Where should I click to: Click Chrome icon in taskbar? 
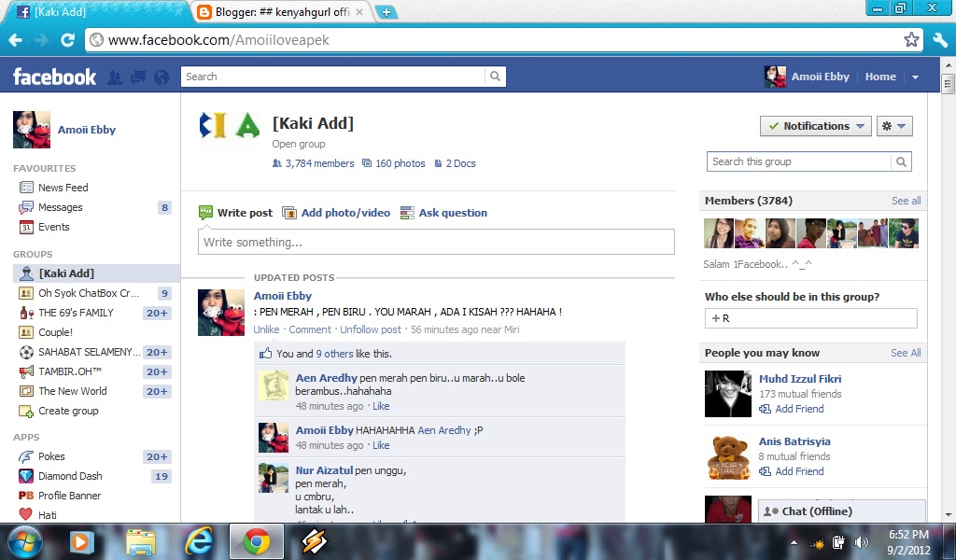coord(256,541)
